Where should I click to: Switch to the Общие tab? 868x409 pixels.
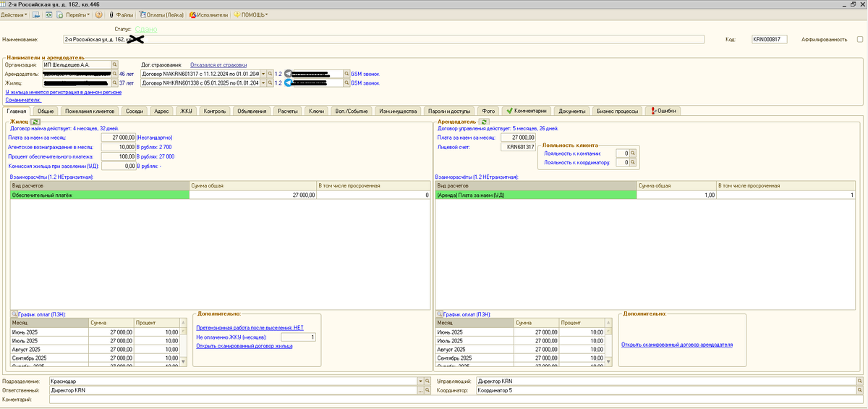[x=46, y=111]
